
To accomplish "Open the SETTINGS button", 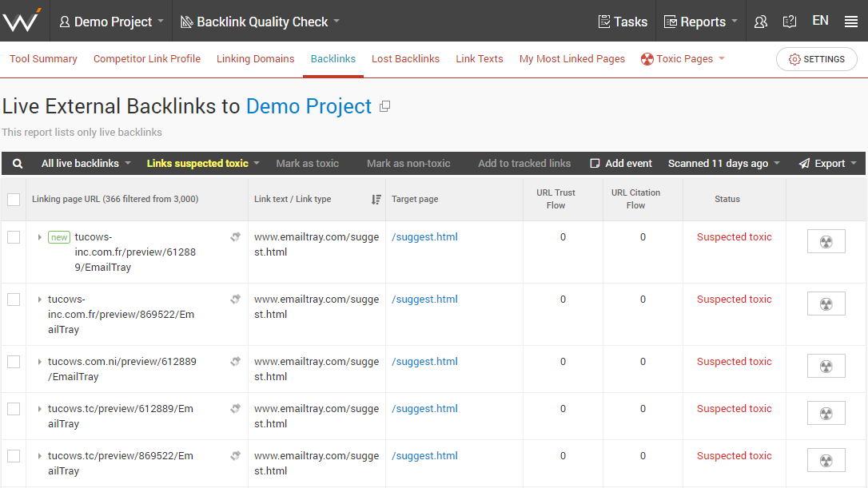I will pos(817,59).
